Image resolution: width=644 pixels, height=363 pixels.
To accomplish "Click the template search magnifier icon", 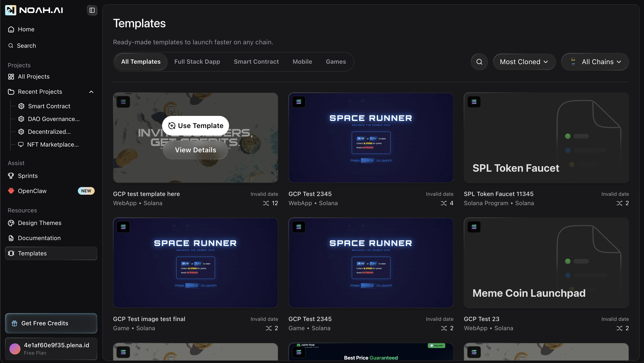I will (479, 62).
